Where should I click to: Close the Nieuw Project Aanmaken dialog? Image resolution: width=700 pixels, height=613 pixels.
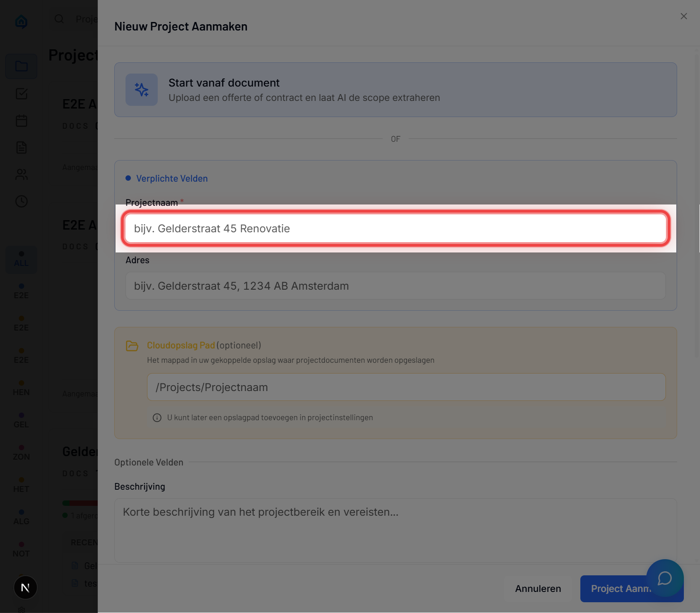(683, 16)
